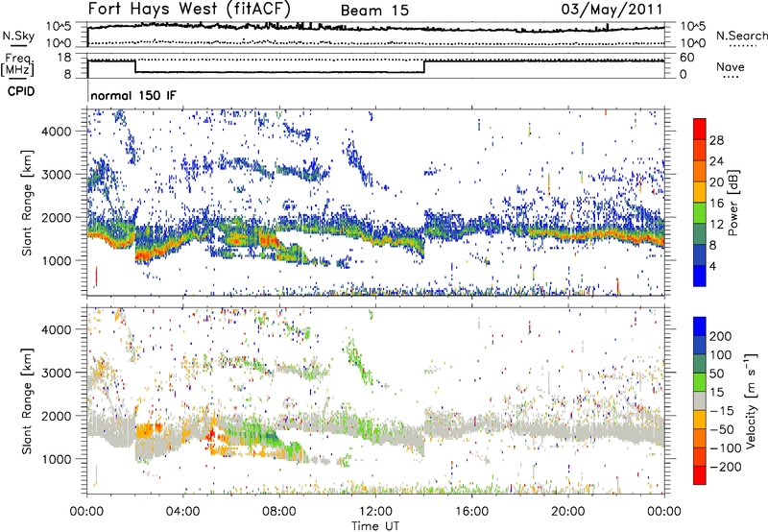
Task: Click the '28' value on Power scale
Action: tap(716, 140)
